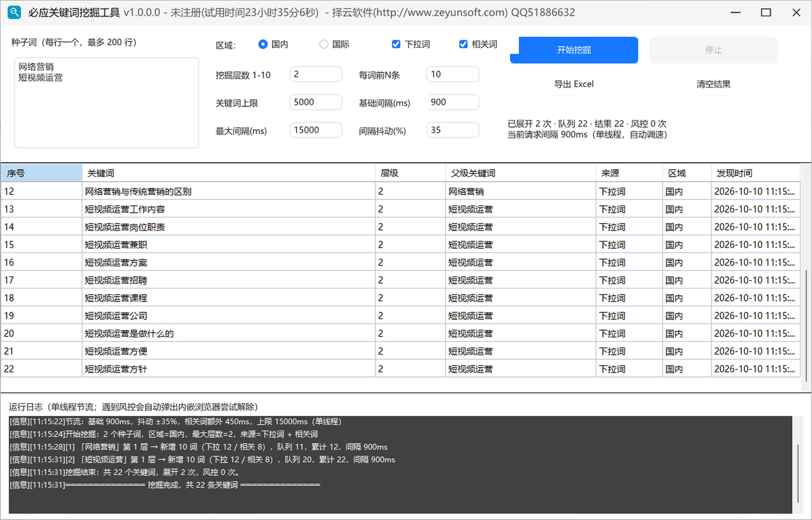812x520 pixels.
Task: Click the 基础间隔(ms) input with 900
Action: click(x=453, y=102)
